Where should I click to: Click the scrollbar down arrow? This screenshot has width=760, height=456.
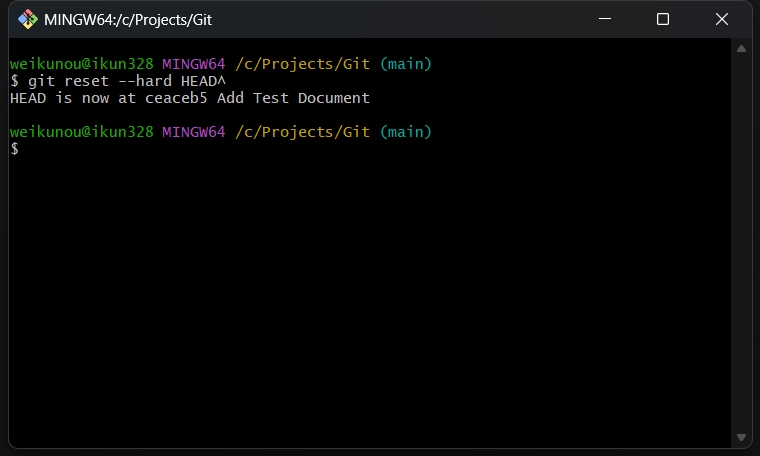(741, 438)
